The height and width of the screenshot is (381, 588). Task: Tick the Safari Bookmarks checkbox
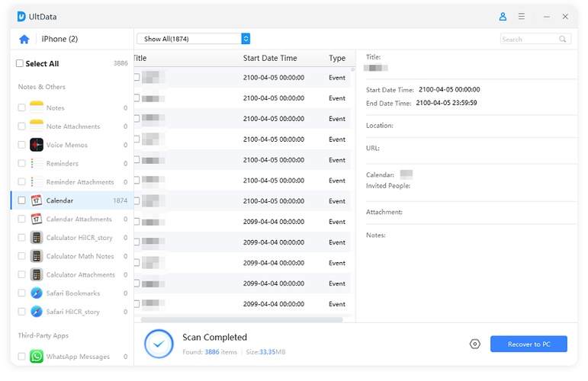tap(22, 293)
